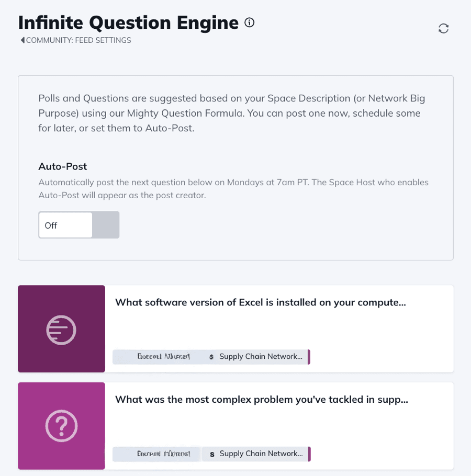Click the S icon on the complex problem card's tag

coord(212,454)
